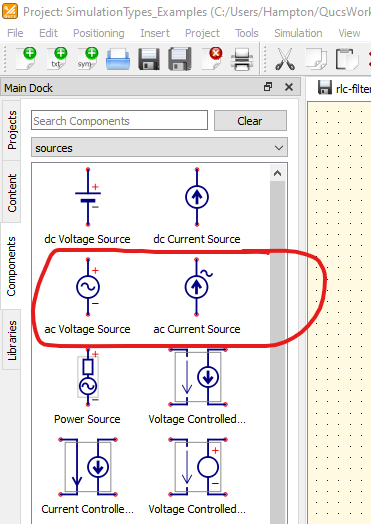Switch to the Libraries dock tab
Image resolution: width=371 pixels, height=524 pixels.
(12, 340)
